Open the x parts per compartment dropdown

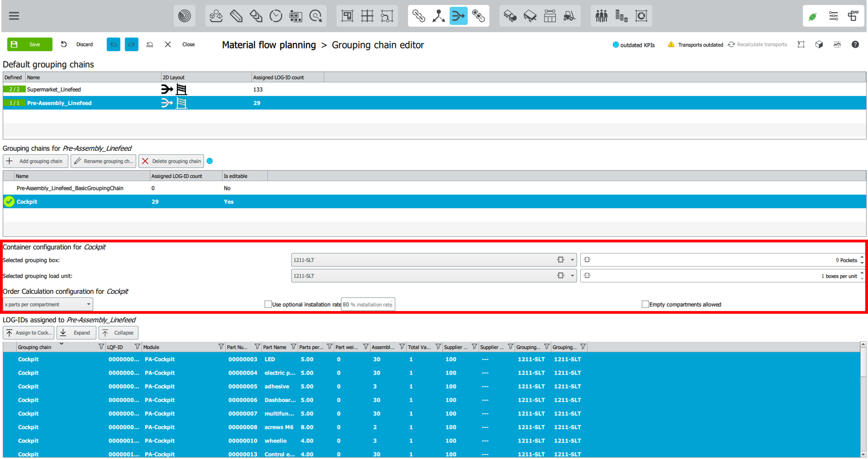click(48, 304)
